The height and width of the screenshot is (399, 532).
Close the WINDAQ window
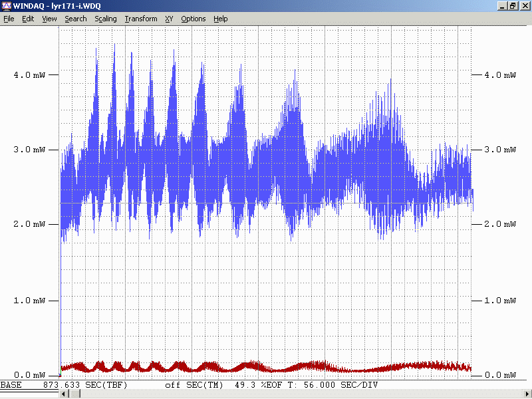point(524,6)
